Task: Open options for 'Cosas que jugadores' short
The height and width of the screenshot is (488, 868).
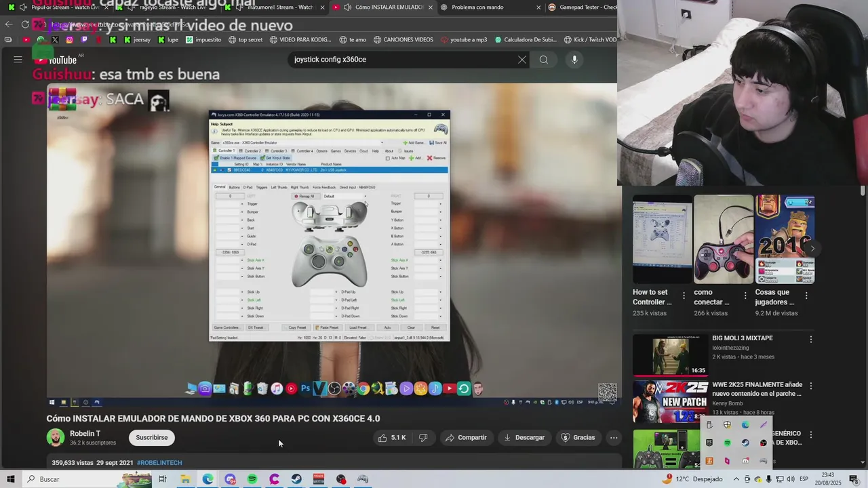Action: (806, 296)
